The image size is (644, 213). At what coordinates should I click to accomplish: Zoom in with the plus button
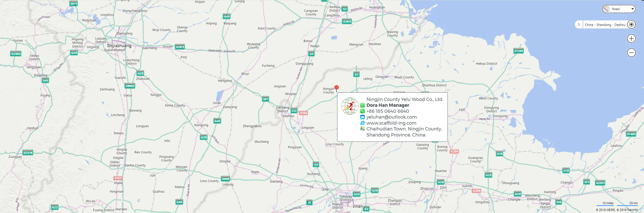click(631, 39)
